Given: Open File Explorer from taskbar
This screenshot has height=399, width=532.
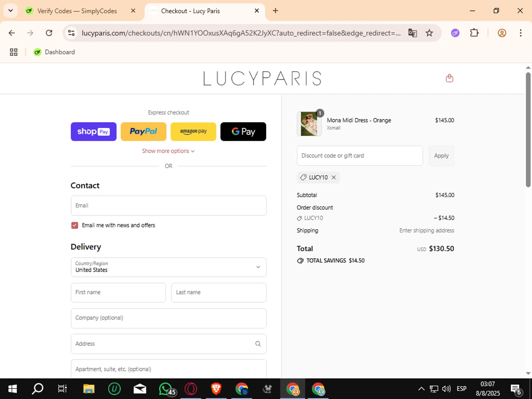Looking at the screenshot, I should [x=89, y=389].
